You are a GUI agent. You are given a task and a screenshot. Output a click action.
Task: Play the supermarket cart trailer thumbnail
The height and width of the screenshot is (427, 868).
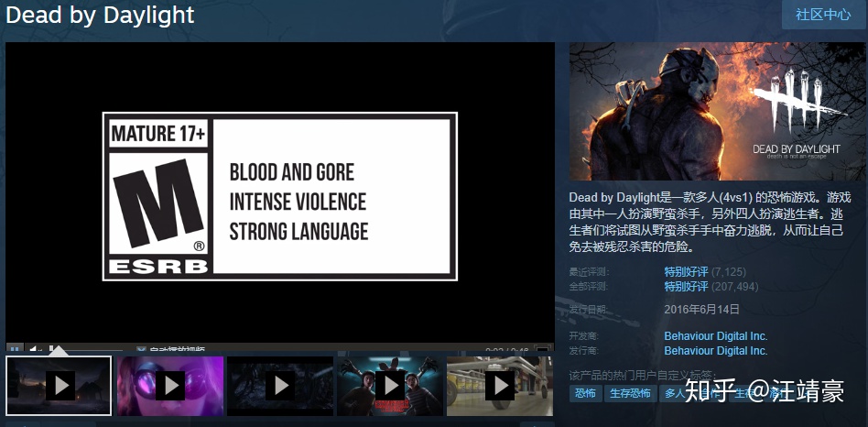pyautogui.click(x=500, y=386)
